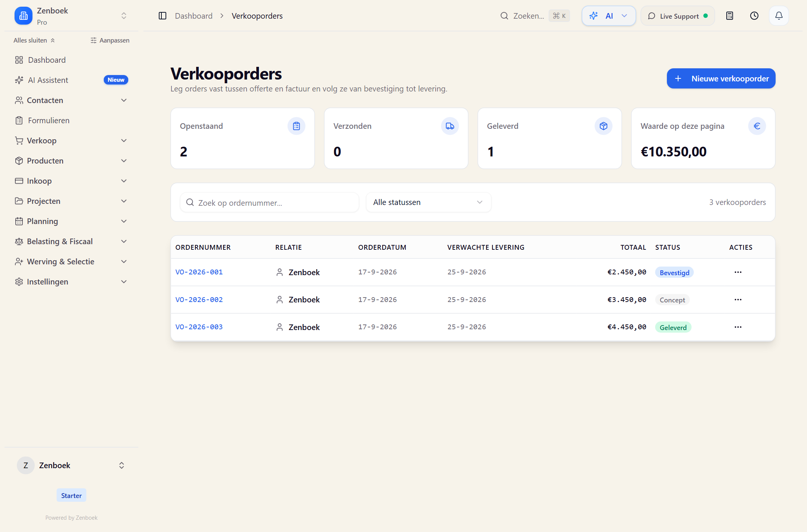Open Dashboard in the sidebar
The width and height of the screenshot is (807, 532).
[71, 60]
